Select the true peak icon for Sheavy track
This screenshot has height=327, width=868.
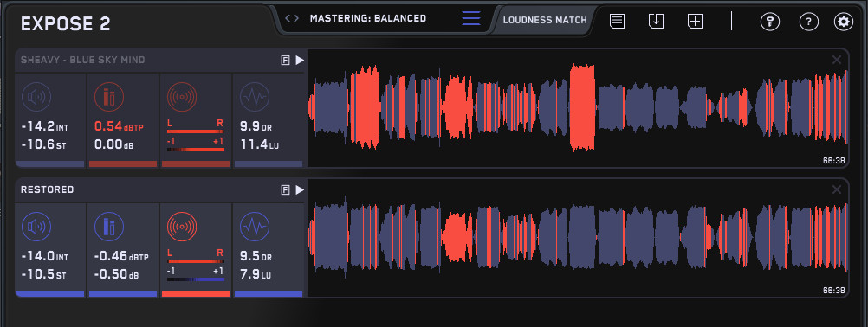point(109,97)
